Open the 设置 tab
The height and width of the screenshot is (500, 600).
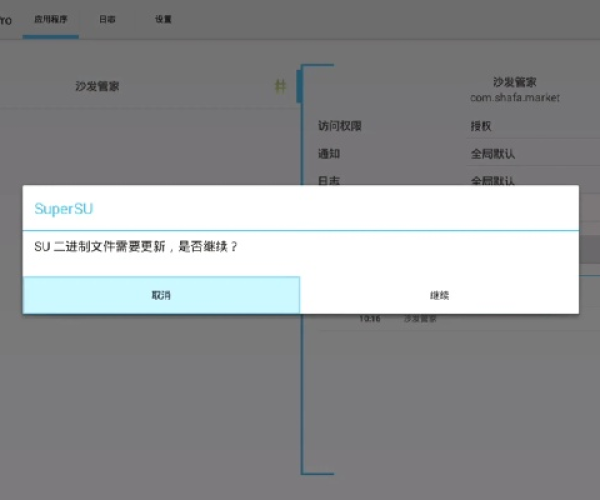click(163, 19)
